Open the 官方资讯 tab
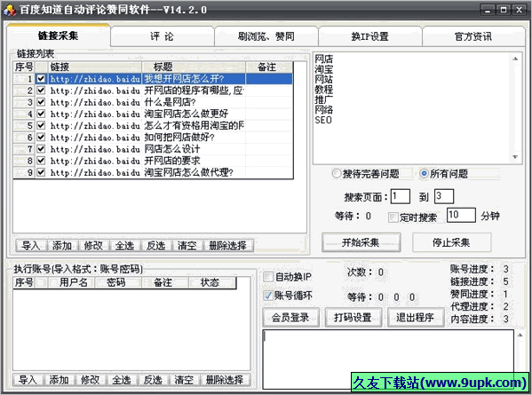This screenshot has width=532, height=395. pos(473,36)
